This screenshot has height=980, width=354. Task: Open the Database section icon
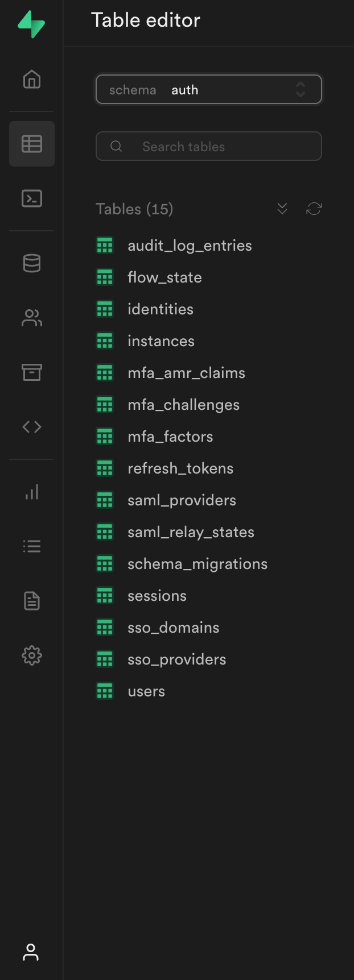pyautogui.click(x=32, y=263)
